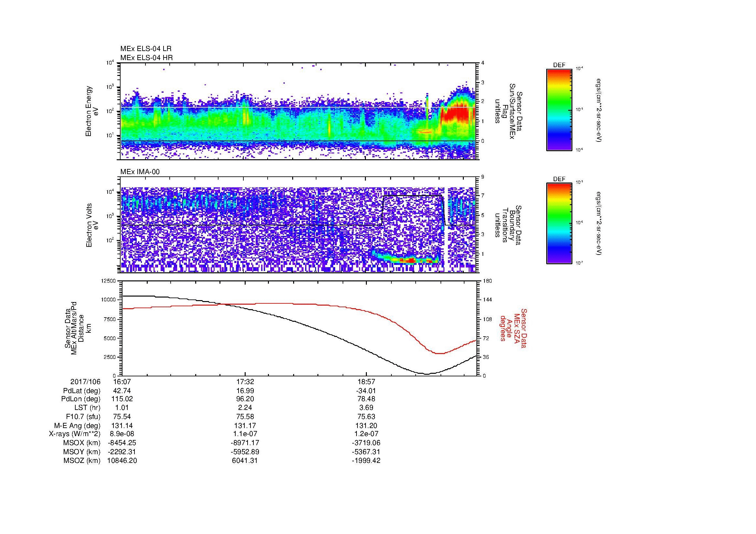The height and width of the screenshot is (534, 756).
Task: Click the LST value 3.69
Action: pos(366,408)
